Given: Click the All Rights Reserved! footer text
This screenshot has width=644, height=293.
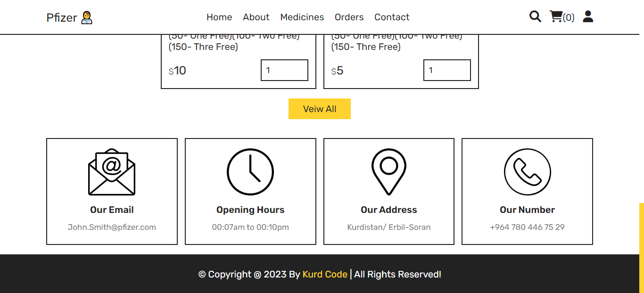Looking at the screenshot, I should [x=398, y=274].
